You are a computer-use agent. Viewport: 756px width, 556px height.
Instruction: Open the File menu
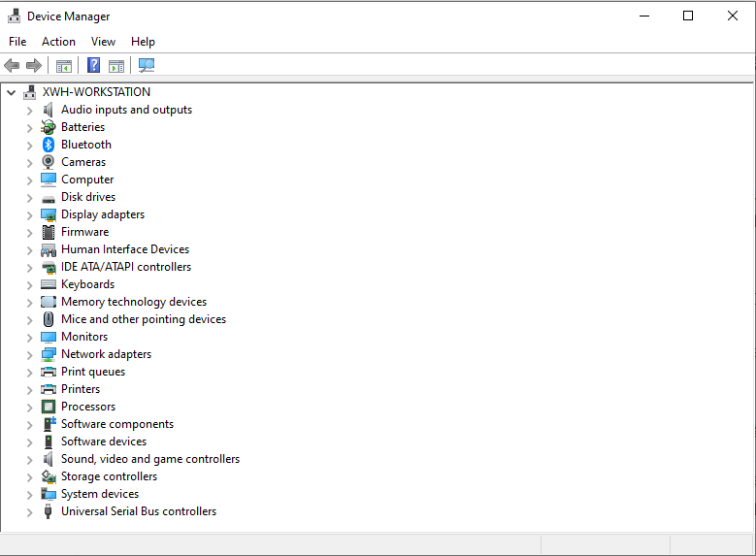pyautogui.click(x=17, y=42)
